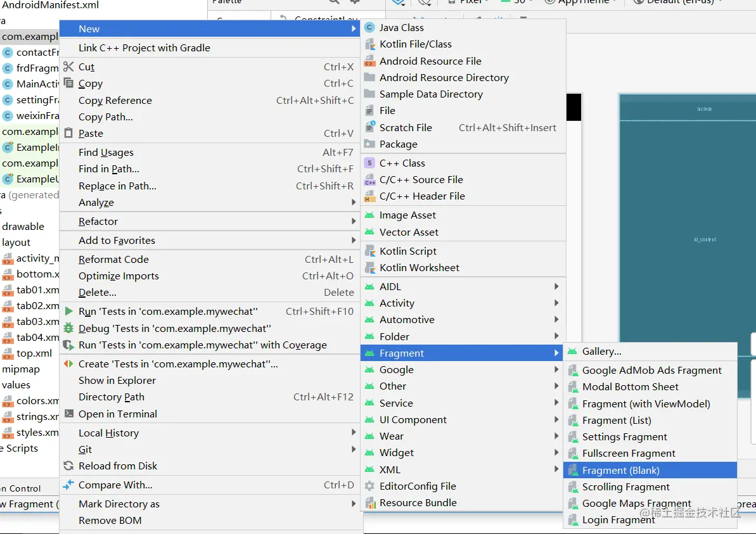756x534 pixels.
Task: Click the Gallery android icon
Action: pyautogui.click(x=572, y=352)
